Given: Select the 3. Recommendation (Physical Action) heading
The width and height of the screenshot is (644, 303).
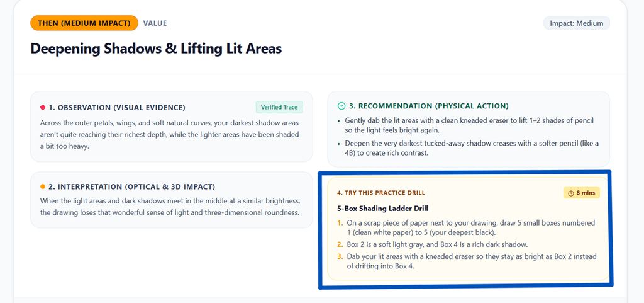Looking at the screenshot, I should (429, 106).
